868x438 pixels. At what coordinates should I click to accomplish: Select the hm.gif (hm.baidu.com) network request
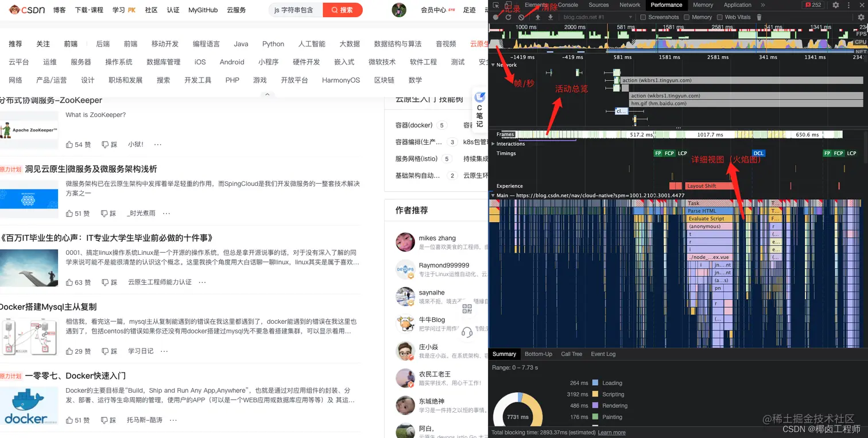[x=746, y=104]
